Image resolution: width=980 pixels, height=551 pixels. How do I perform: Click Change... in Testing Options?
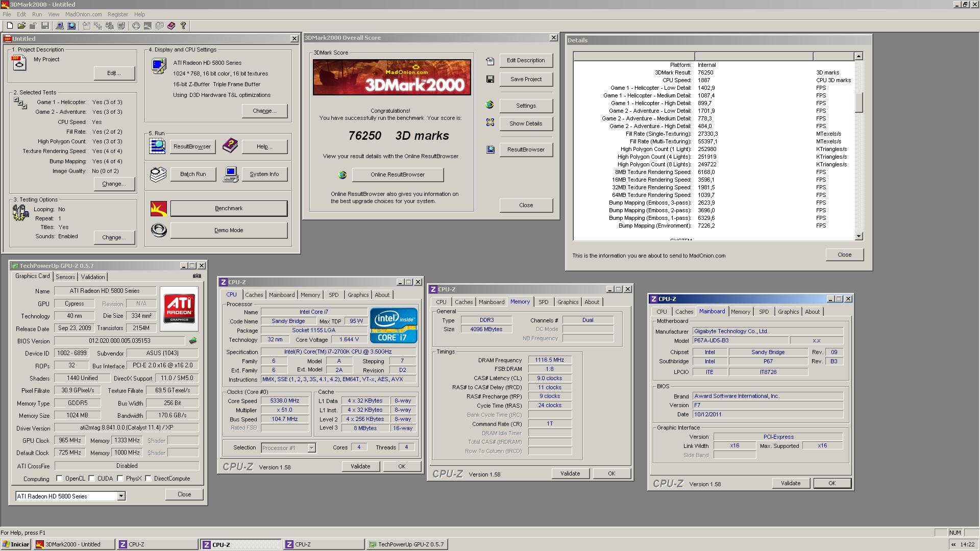point(114,237)
